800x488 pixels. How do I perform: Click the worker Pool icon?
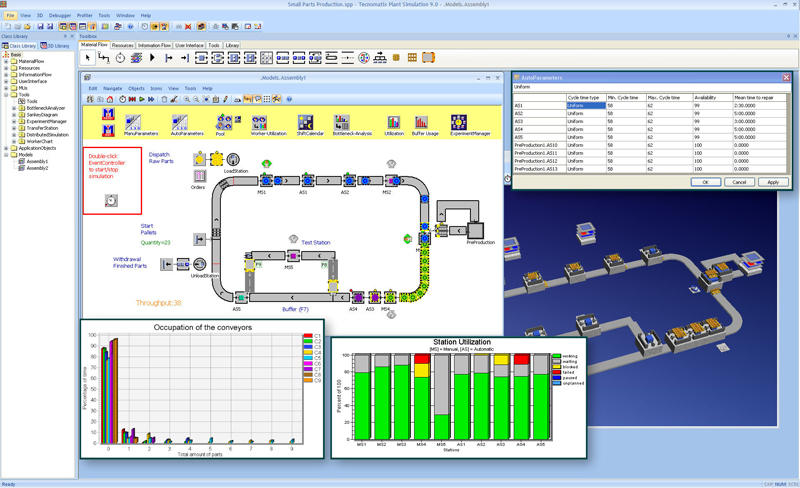223,123
